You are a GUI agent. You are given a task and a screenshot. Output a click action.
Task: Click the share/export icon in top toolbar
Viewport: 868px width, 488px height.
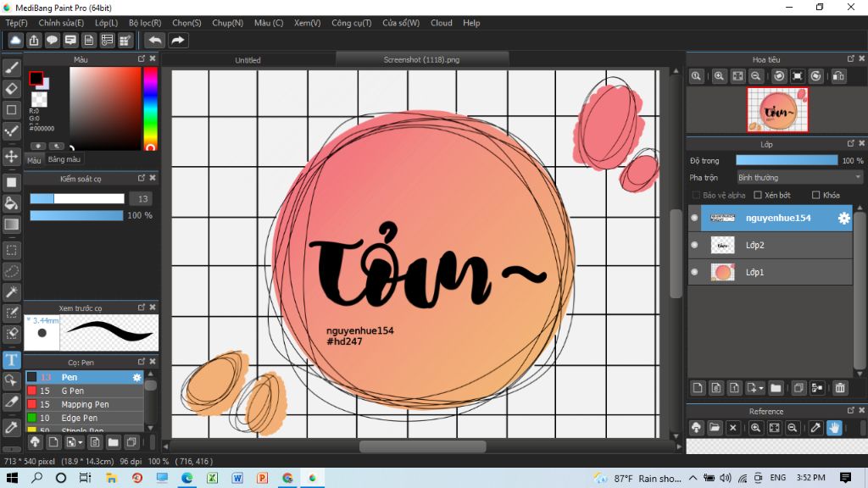pos(34,41)
